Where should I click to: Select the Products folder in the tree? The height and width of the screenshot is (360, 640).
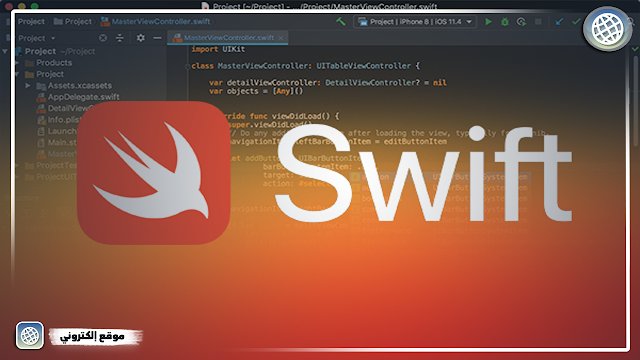[49, 62]
